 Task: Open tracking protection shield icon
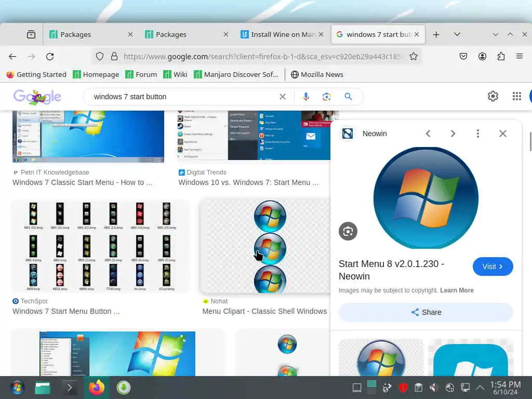pos(99,56)
